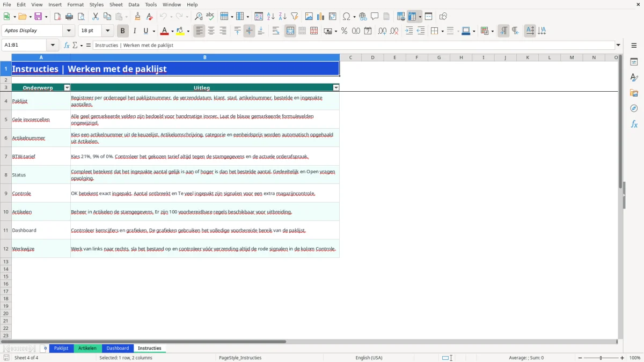Open the Styles menu
The image size is (644, 362).
(97, 4)
